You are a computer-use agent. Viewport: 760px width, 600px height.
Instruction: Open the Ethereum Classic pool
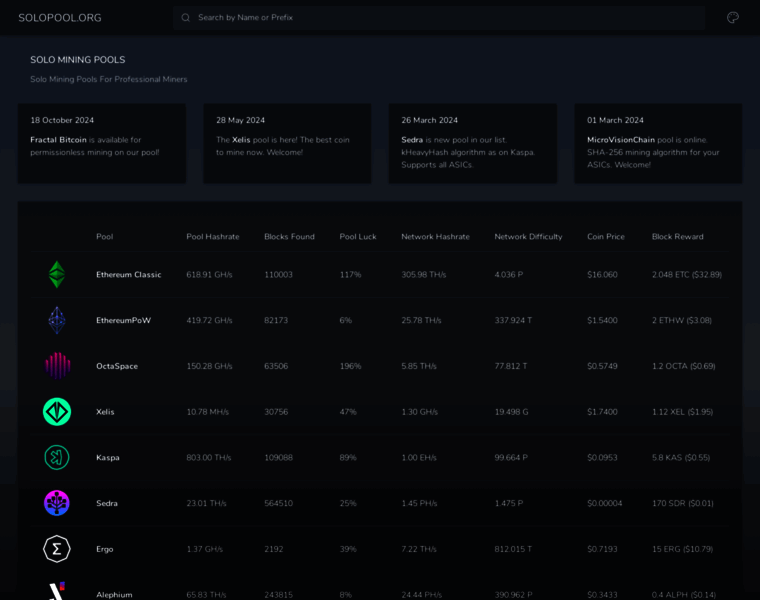click(128, 274)
